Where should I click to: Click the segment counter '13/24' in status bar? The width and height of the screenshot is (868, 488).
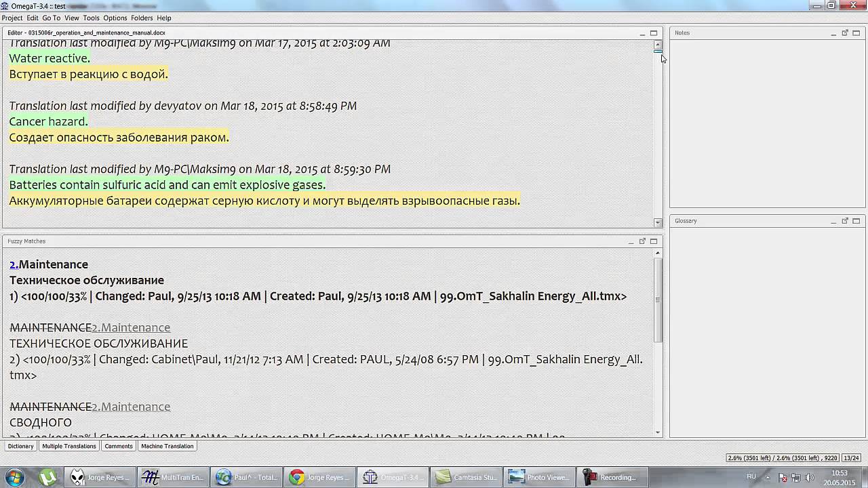tap(852, 458)
